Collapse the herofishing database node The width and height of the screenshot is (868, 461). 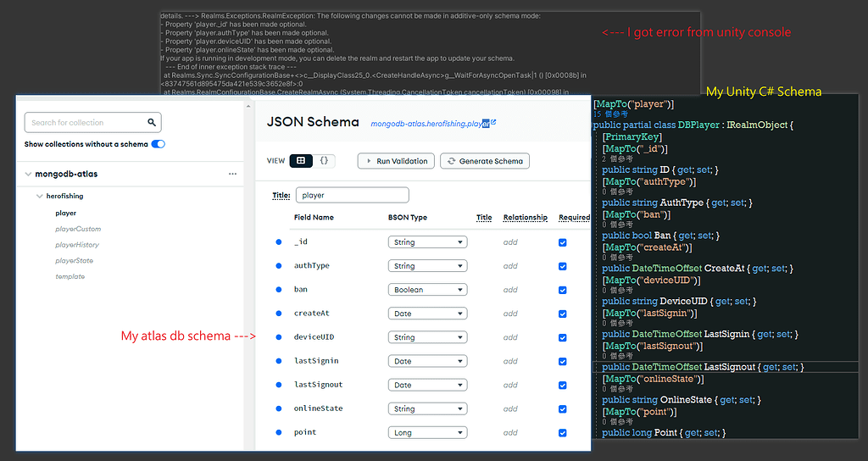pos(40,196)
